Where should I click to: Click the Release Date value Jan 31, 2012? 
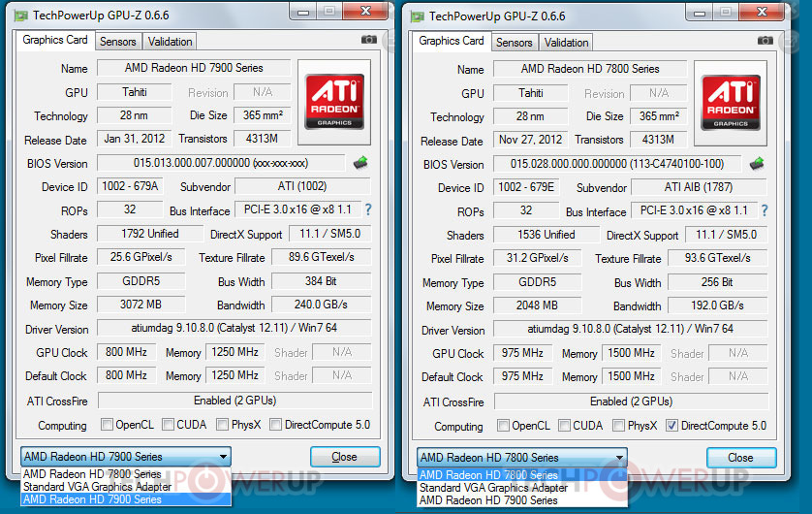[134, 139]
